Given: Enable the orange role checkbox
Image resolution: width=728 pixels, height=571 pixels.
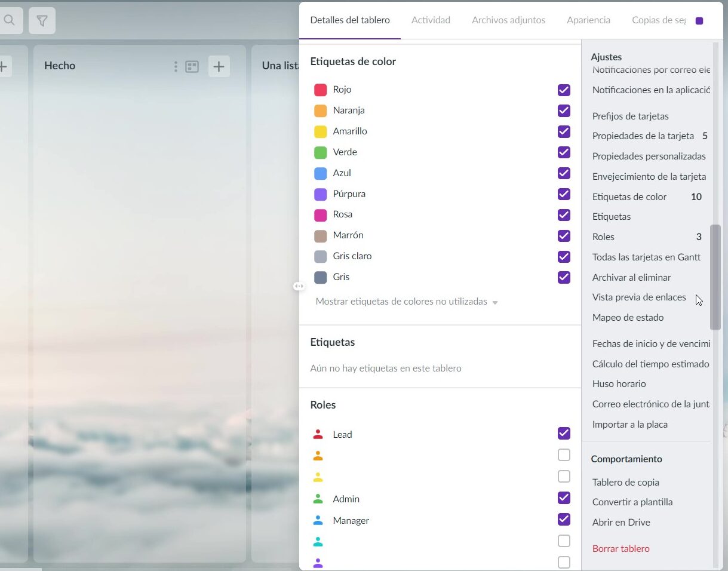Looking at the screenshot, I should coord(564,455).
